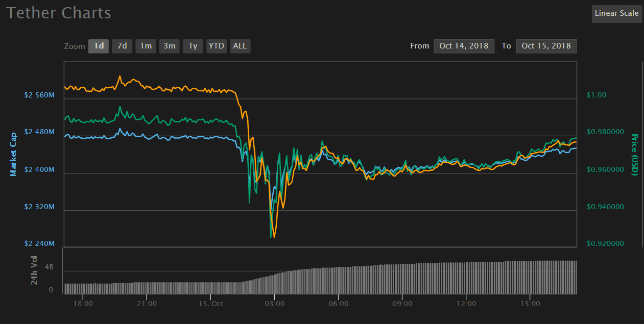Click the 15. Oct date axis label

pyautogui.click(x=210, y=304)
